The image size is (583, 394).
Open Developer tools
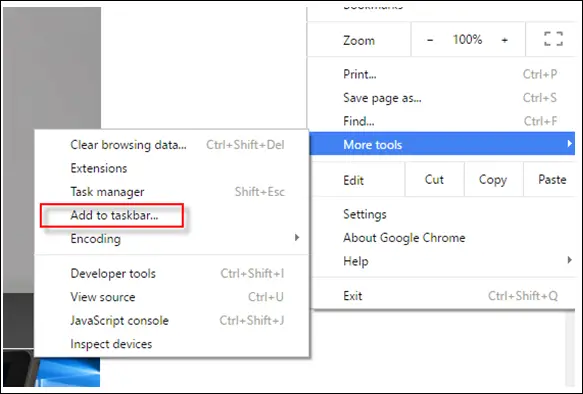tap(113, 274)
